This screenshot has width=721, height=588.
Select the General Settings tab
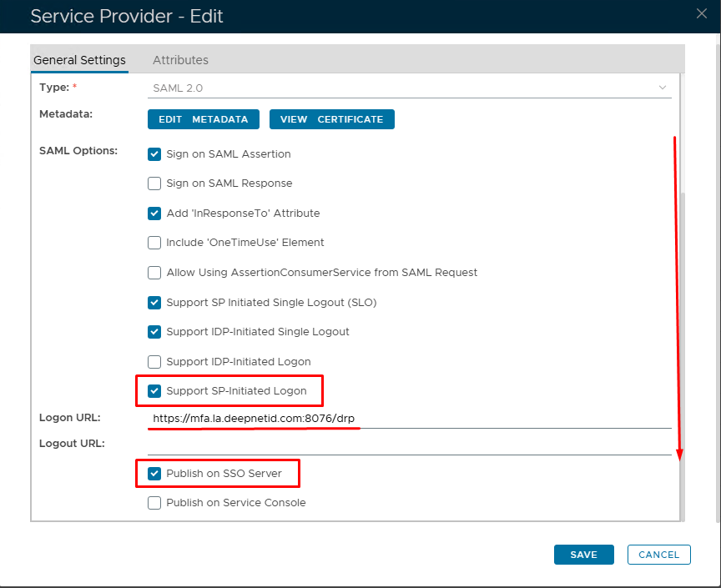(79, 60)
